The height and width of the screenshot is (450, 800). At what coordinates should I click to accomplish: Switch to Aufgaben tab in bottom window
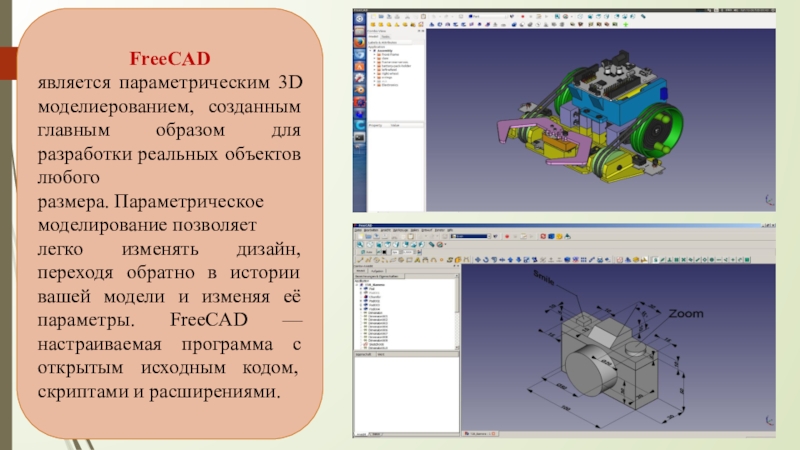(x=377, y=271)
